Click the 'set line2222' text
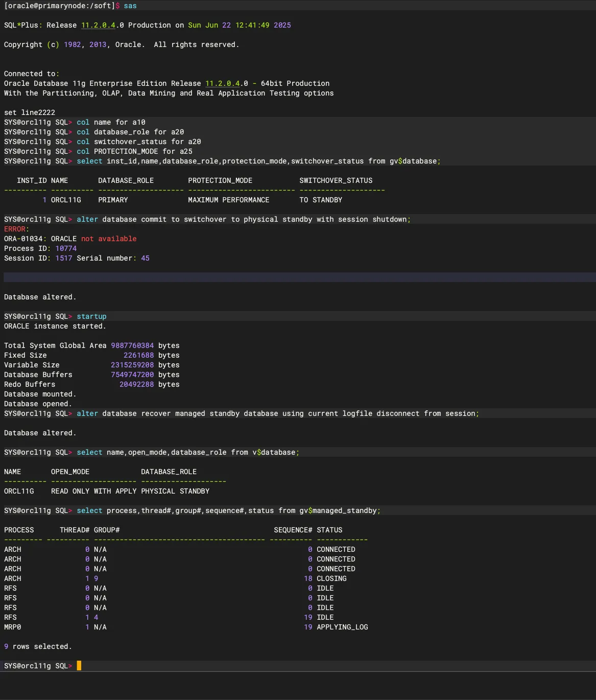Image resolution: width=596 pixels, height=700 pixels. click(30, 112)
